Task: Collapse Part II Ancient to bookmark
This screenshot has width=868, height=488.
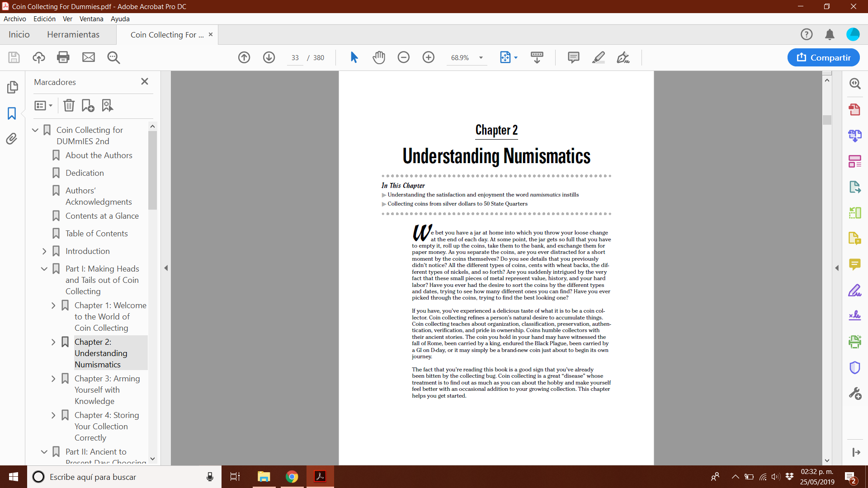Action: [44, 452]
